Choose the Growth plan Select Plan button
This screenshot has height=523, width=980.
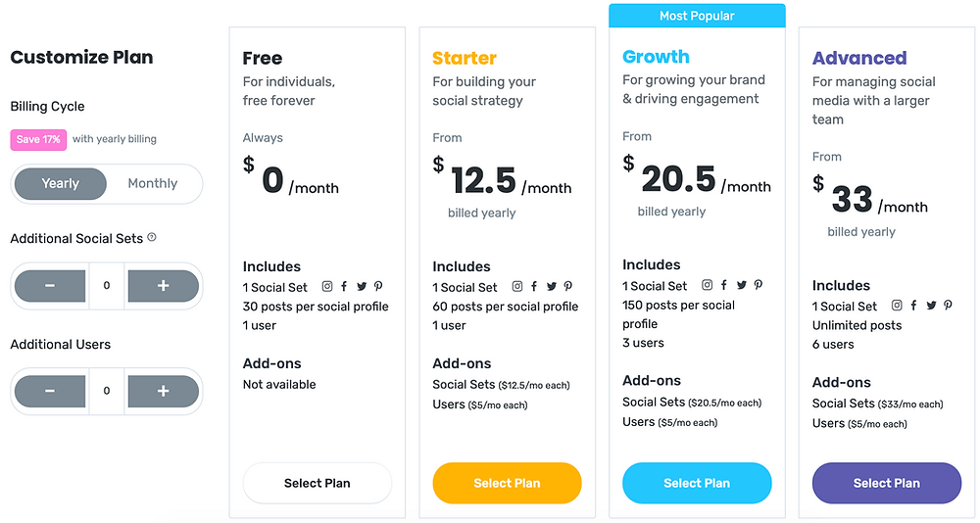pyautogui.click(x=697, y=483)
